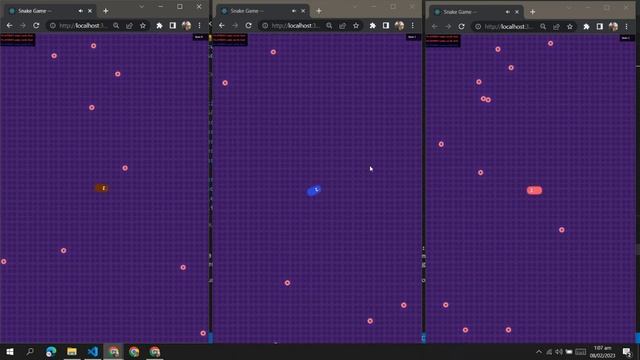This screenshot has width=640, height=360.
Task: Open Chrome menu in the left window
Action: tap(200, 25)
